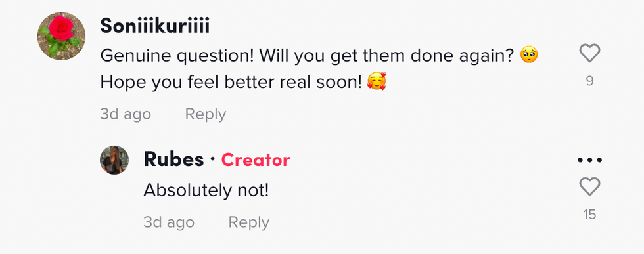Click the pleading face emoji
The image size is (644, 254).
point(529,55)
